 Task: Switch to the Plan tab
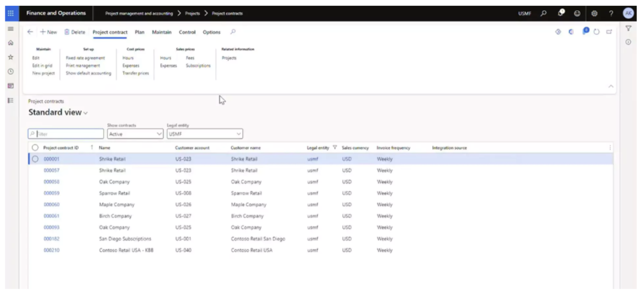[140, 32]
